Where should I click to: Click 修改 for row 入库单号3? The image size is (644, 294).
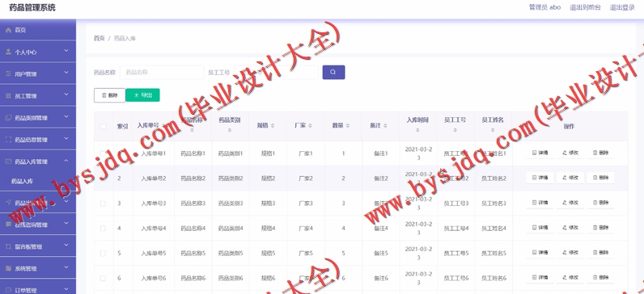[x=570, y=203]
